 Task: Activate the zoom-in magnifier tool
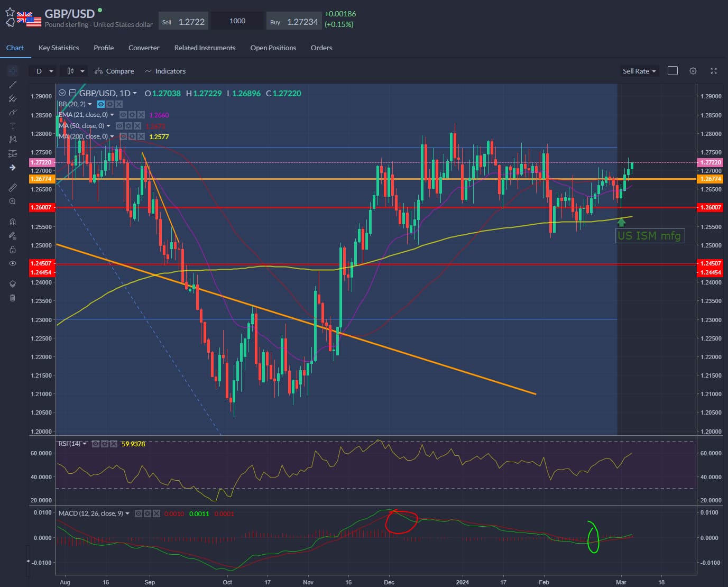(x=13, y=201)
